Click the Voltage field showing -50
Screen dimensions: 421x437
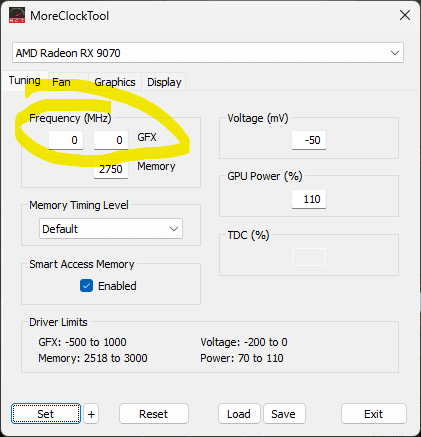pyautogui.click(x=309, y=140)
